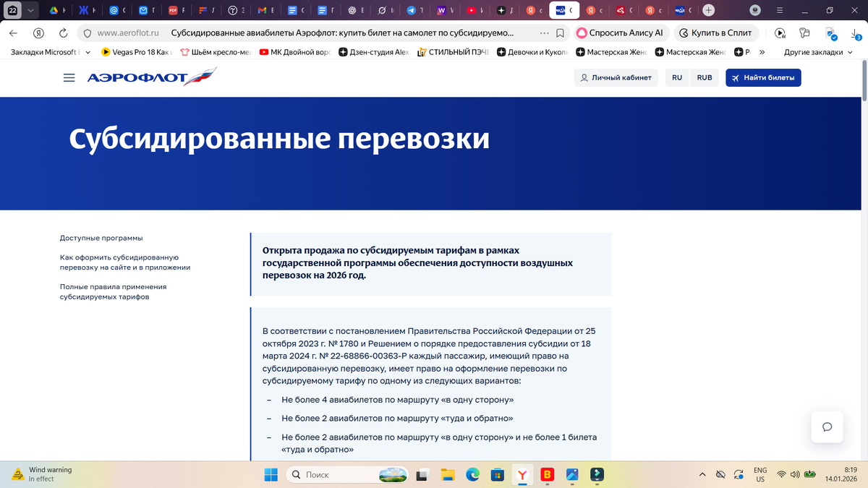Open Полные правила применения субсидируемых тарифов link
The width and height of the screenshot is (868, 488).
[x=113, y=292]
